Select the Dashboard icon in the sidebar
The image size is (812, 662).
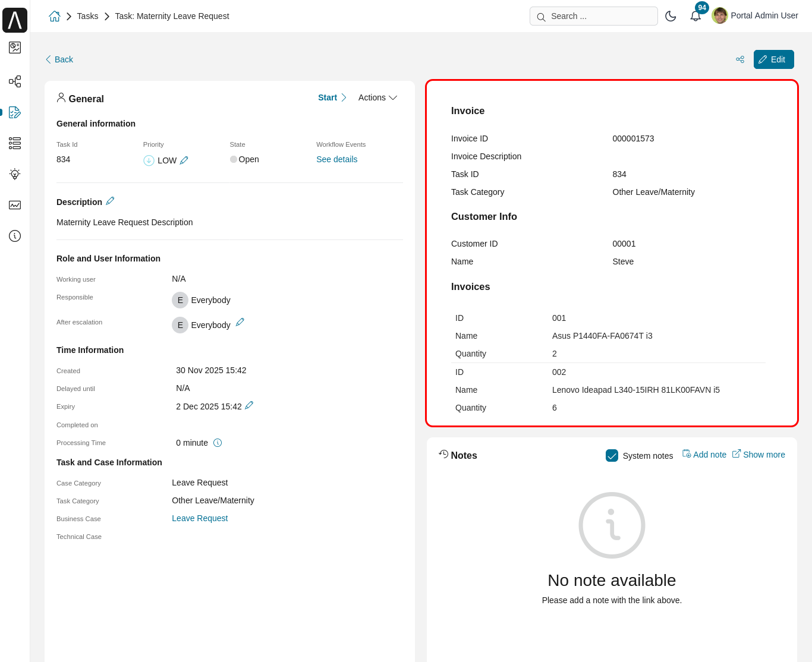pos(14,48)
